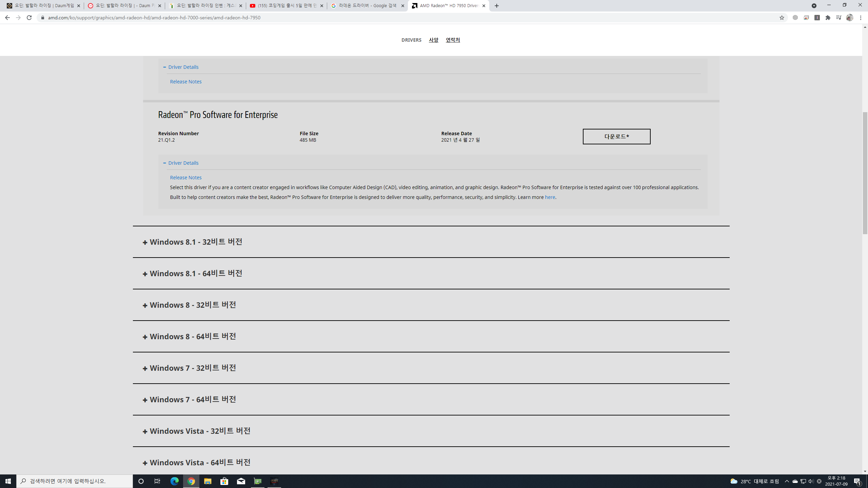The height and width of the screenshot is (488, 868).
Task: Open Microsoft Store taskbar icon
Action: tap(224, 481)
